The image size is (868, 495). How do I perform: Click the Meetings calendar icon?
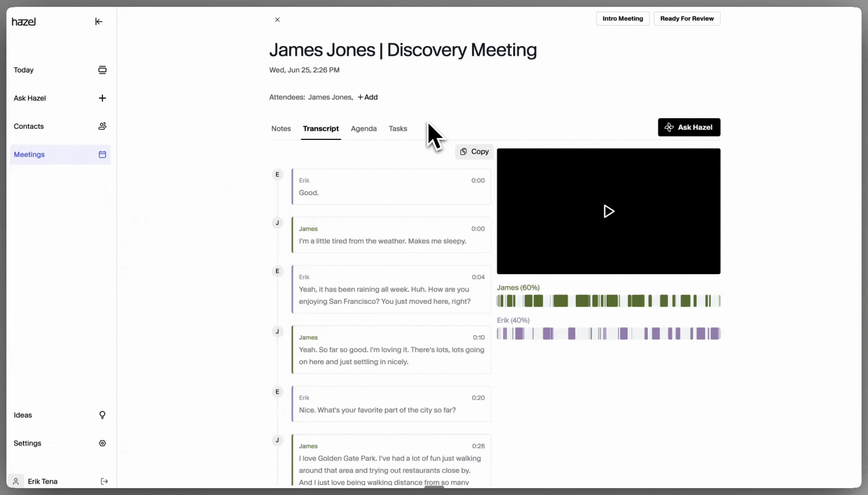[102, 154]
